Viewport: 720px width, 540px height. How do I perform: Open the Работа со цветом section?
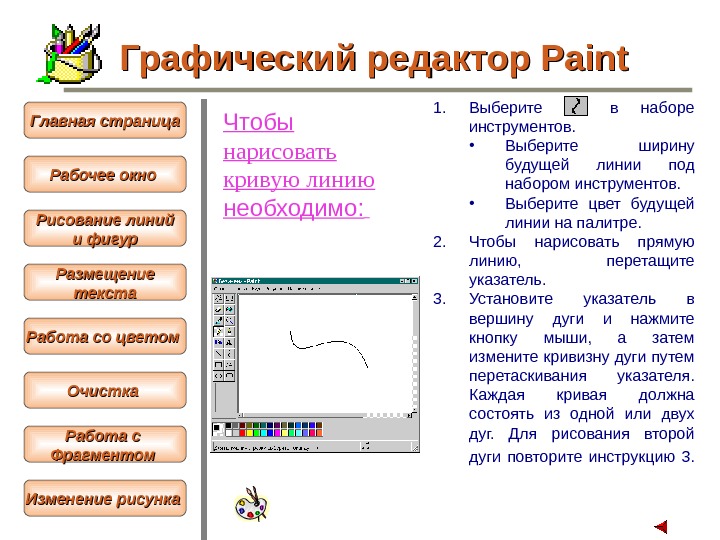105,337
